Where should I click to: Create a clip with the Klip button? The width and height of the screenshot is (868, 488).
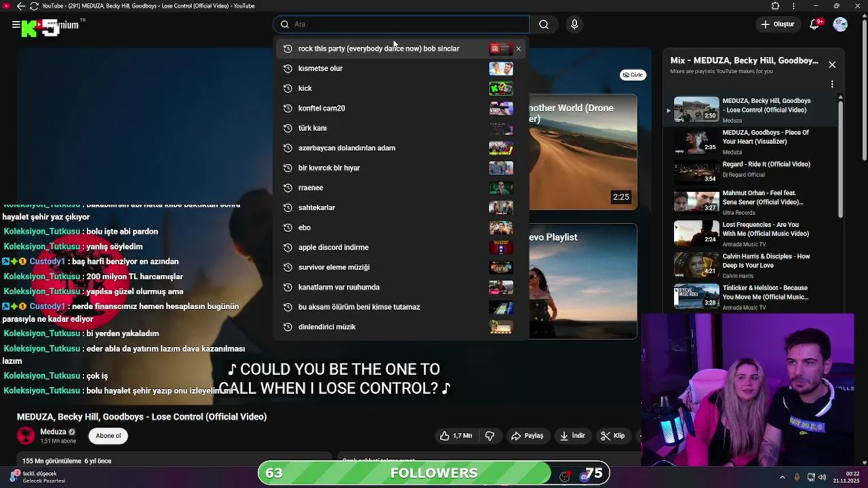coord(613,436)
